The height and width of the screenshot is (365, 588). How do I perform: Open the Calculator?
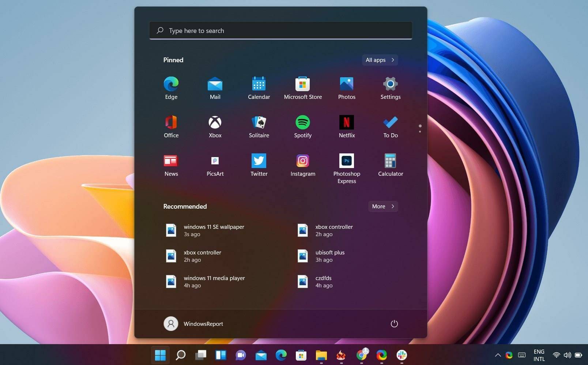pyautogui.click(x=390, y=161)
